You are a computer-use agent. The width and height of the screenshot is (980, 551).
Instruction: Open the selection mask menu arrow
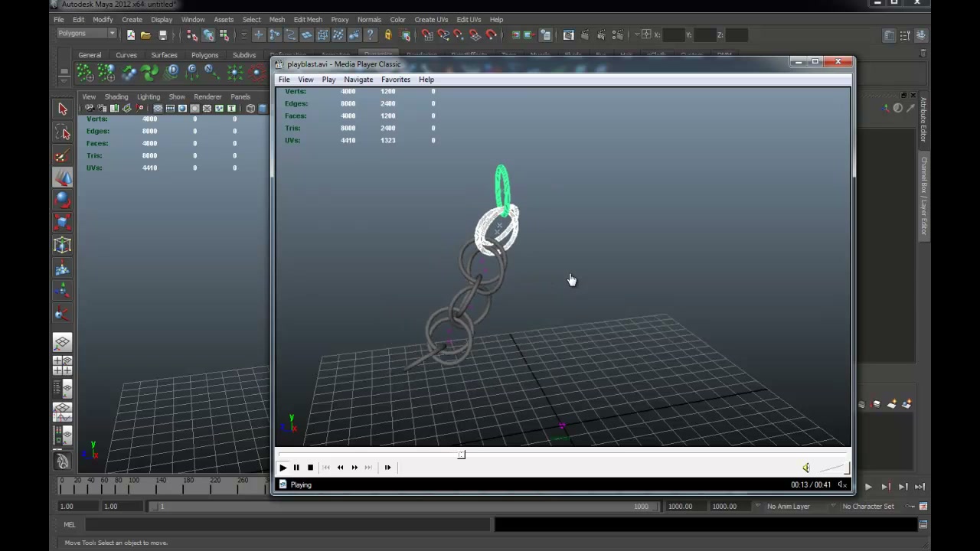pyautogui.click(x=243, y=35)
